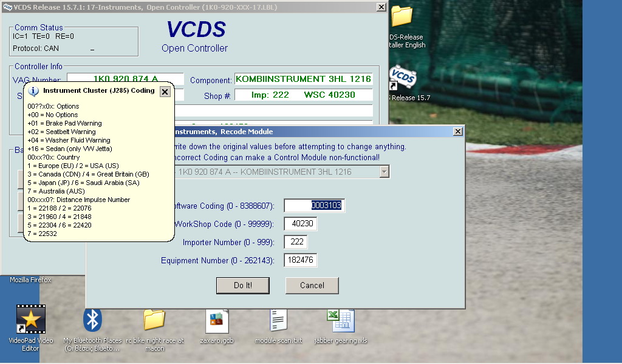Focus the Software Coding input field
The image size is (622, 364).
(x=314, y=205)
